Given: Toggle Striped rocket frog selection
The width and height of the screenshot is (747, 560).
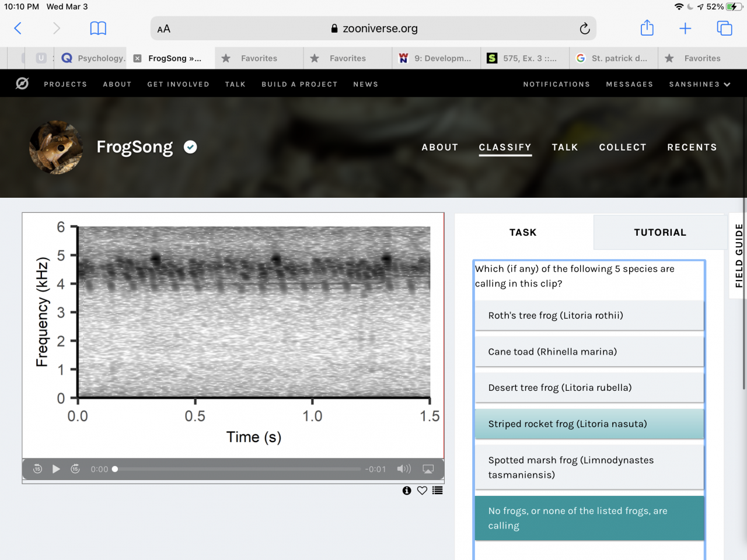Looking at the screenshot, I should point(589,424).
